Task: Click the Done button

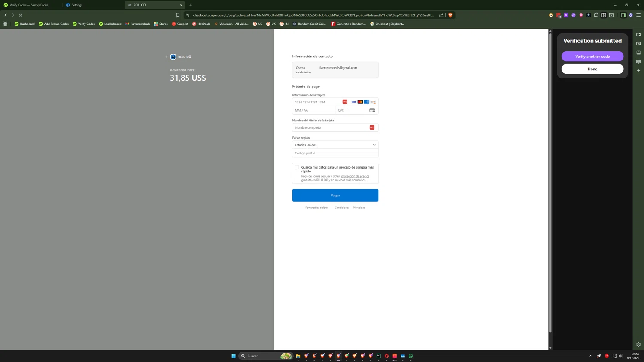Action: tap(592, 69)
